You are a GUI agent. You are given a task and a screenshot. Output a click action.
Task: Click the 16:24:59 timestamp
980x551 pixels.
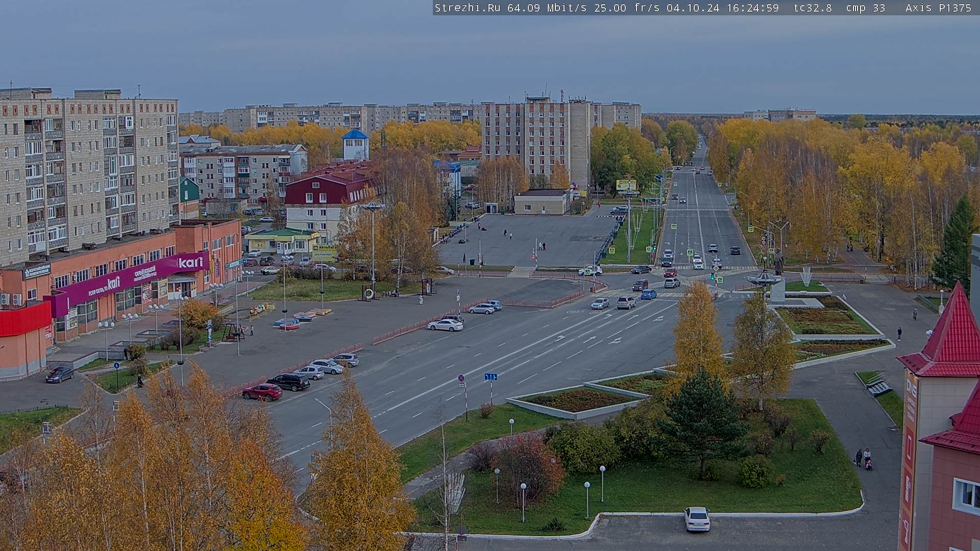752,8
